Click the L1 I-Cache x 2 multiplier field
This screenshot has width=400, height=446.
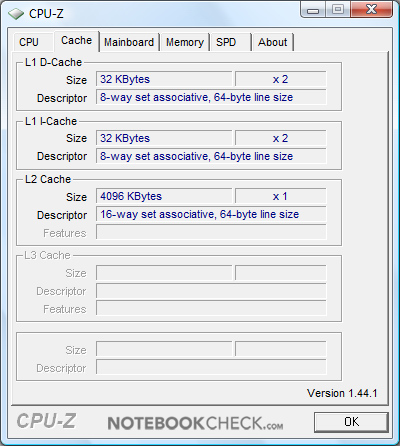pos(280,138)
